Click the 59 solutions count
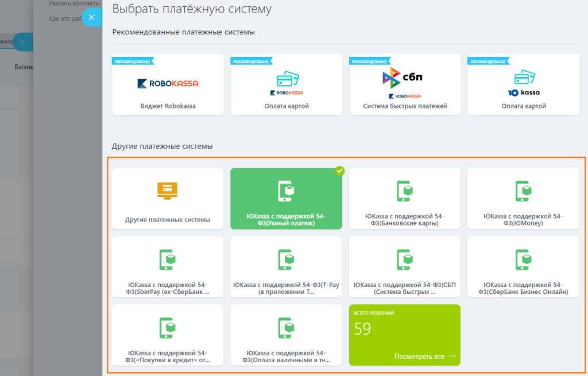Screen dimensions: 588x376 pos(363,329)
